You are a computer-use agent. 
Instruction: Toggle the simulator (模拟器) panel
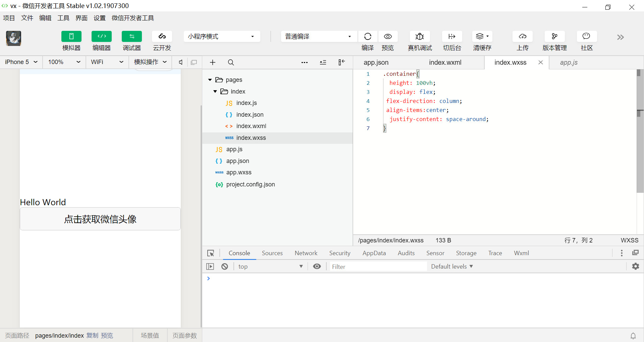(71, 37)
